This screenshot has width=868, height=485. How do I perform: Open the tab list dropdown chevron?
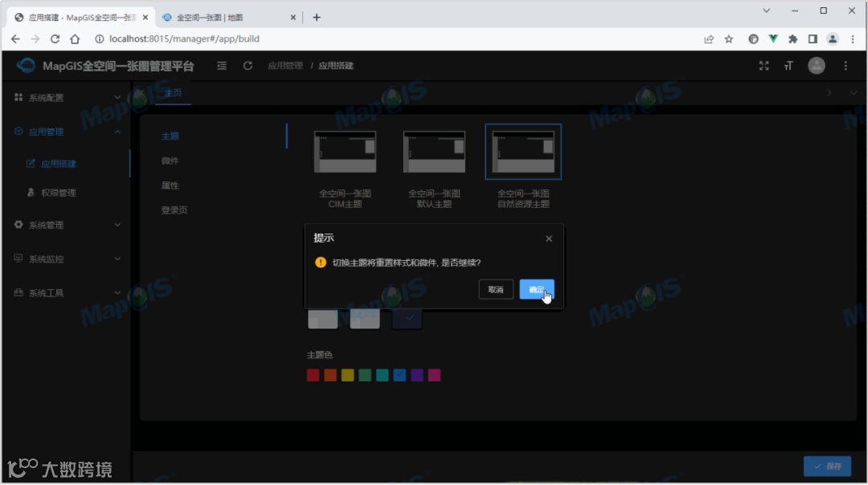853,93
